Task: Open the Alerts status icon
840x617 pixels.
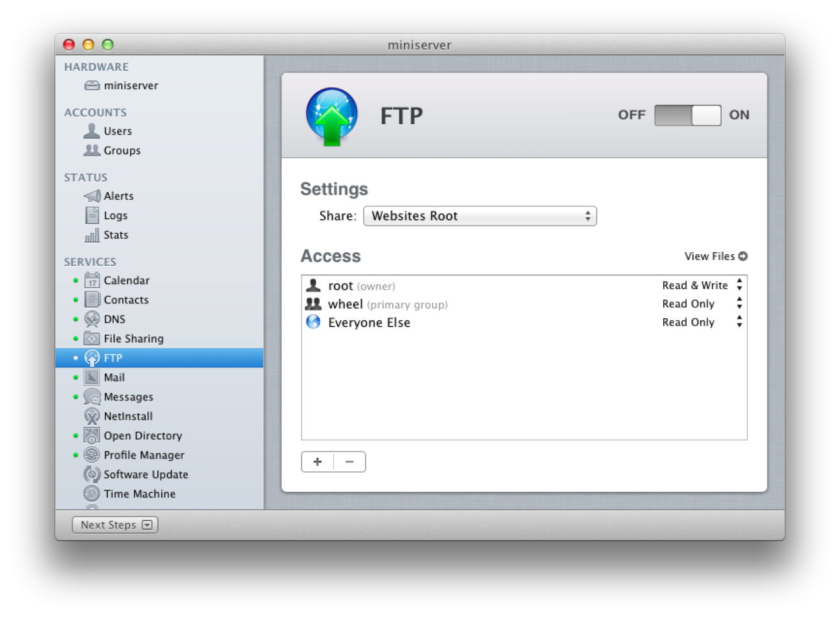Action: tap(91, 195)
